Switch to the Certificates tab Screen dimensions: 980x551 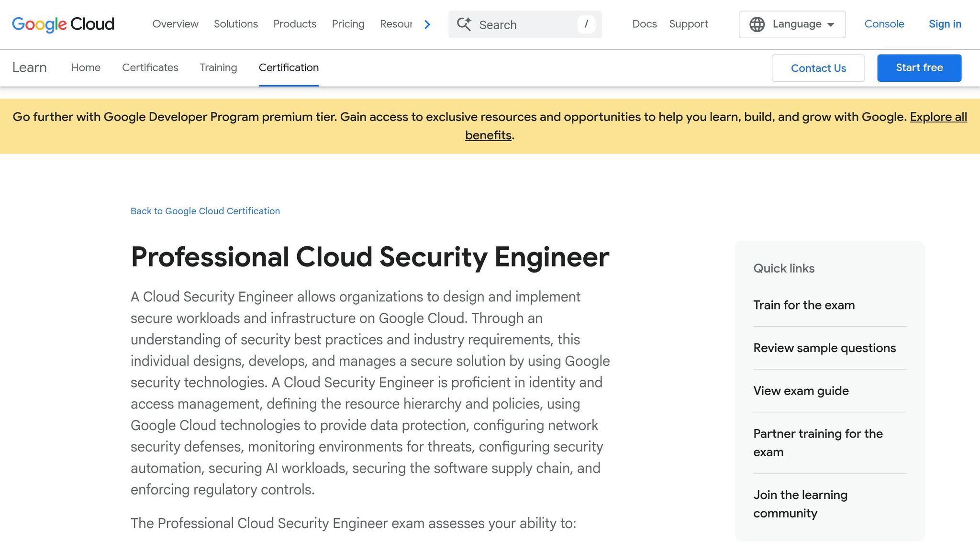(x=150, y=67)
